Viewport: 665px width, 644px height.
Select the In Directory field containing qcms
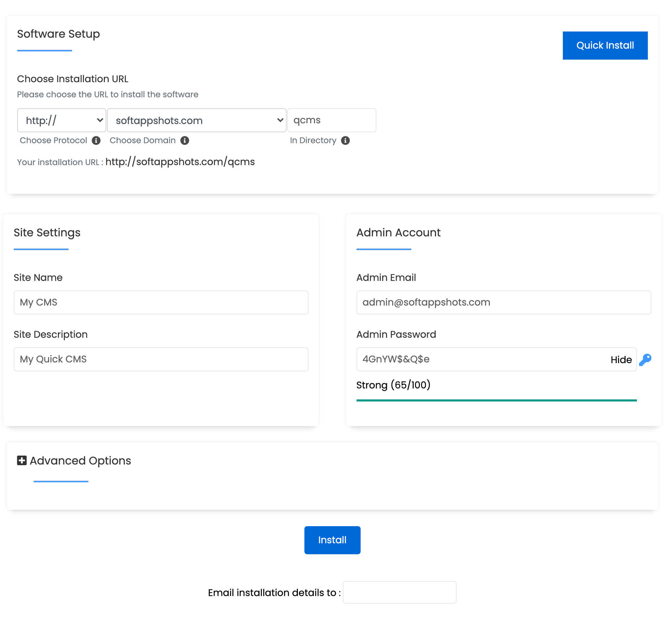331,120
